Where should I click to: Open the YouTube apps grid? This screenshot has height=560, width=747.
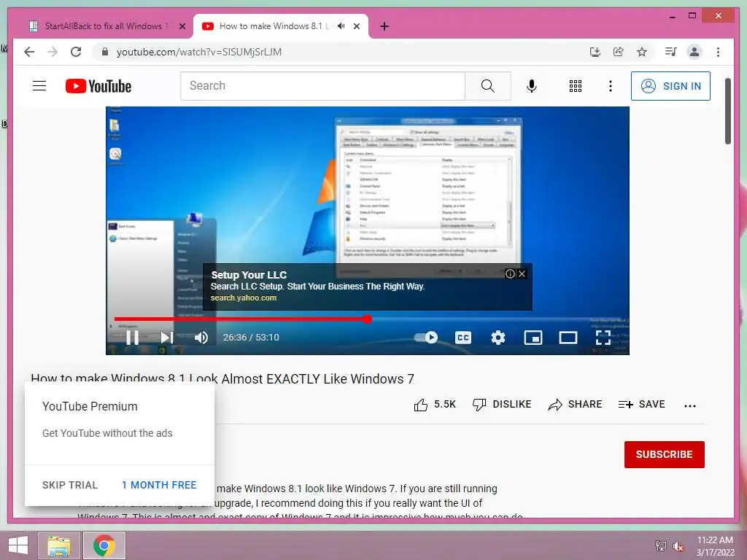tap(576, 86)
